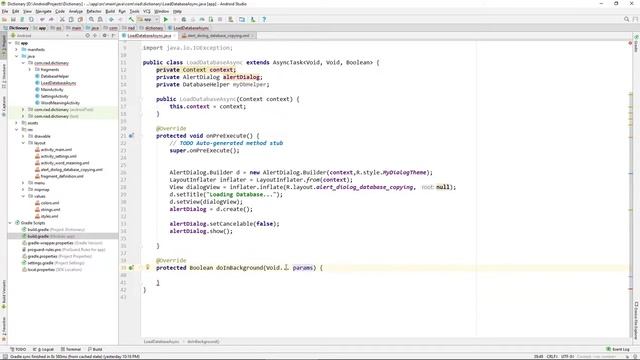
Task: Click the Dictionary breadcrumb in navigation bar
Action: click(16, 28)
